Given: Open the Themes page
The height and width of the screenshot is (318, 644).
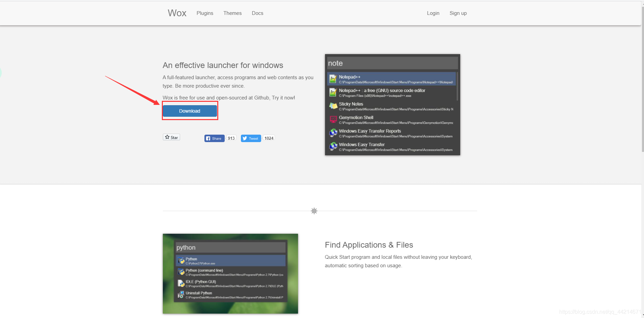Looking at the screenshot, I should (x=232, y=13).
